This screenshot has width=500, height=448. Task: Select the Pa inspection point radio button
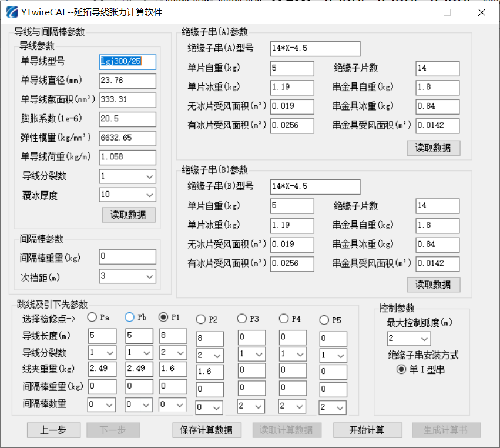(92, 317)
